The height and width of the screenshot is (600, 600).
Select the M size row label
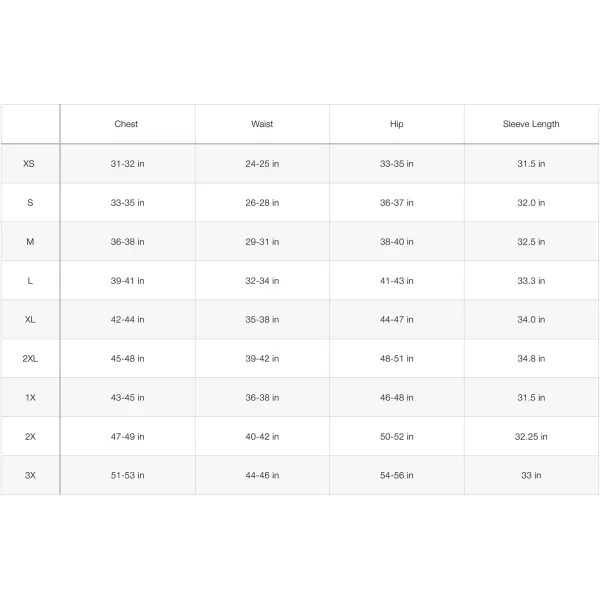click(x=30, y=241)
